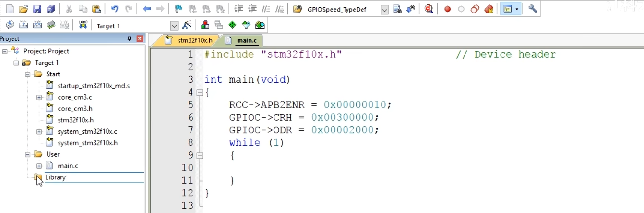Click code line RCC->APB2ENR

pos(310,105)
